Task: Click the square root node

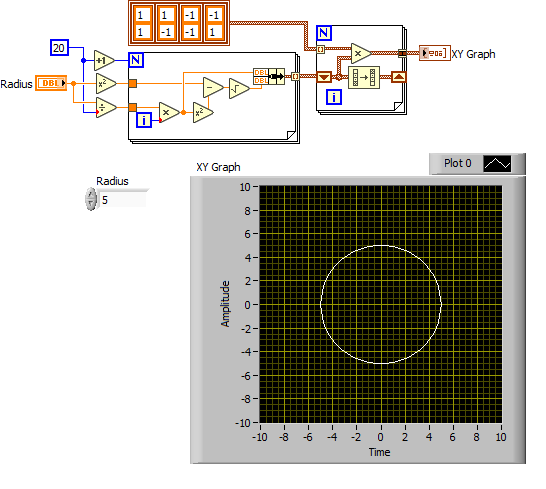Action: (x=239, y=88)
